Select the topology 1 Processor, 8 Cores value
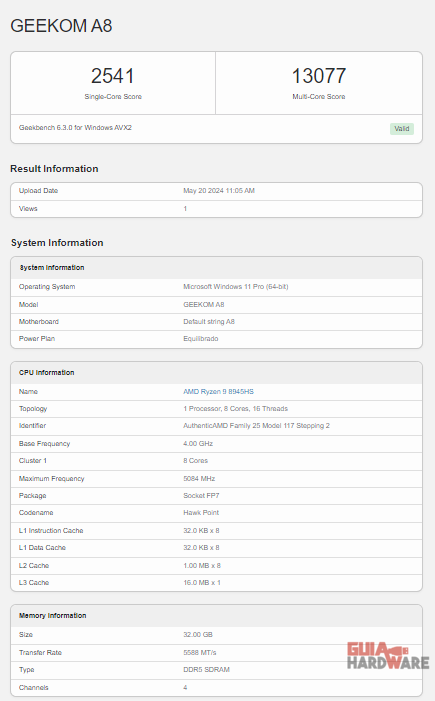The height and width of the screenshot is (701, 435). coord(236,409)
